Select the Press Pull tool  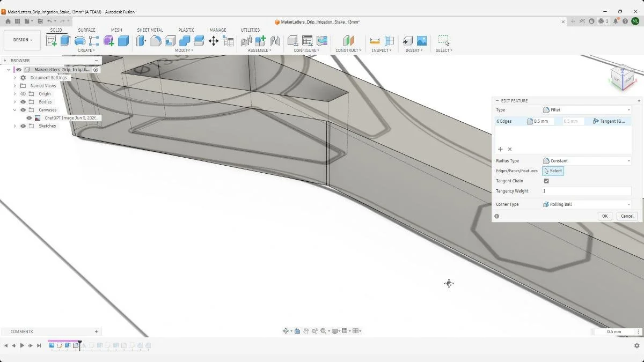[x=141, y=41]
